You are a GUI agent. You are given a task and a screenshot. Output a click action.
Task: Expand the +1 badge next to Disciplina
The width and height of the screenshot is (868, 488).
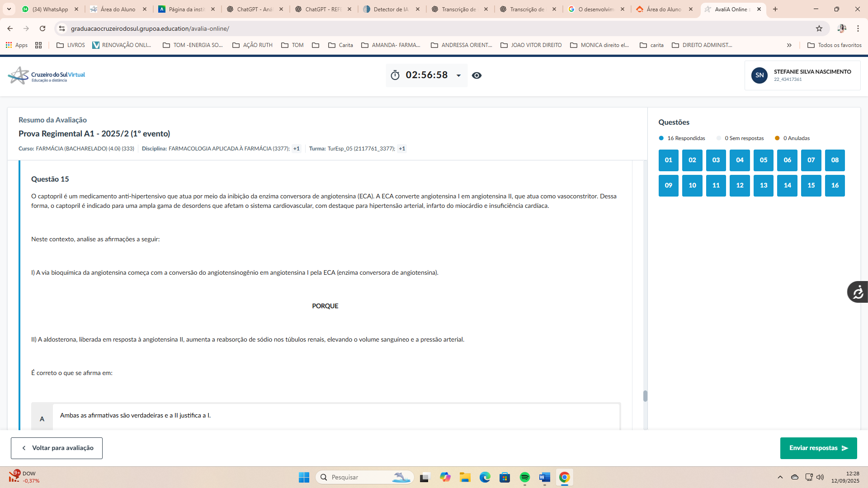[x=297, y=149]
